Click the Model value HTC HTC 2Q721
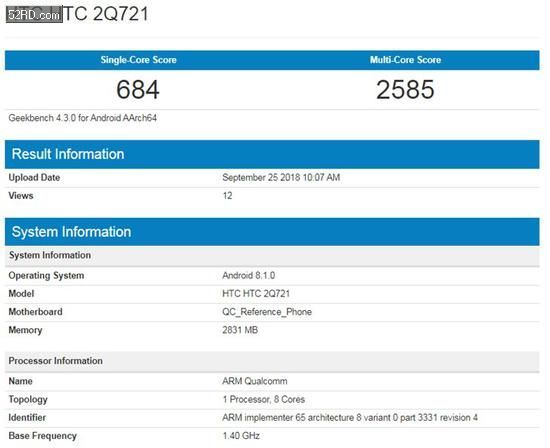The width and height of the screenshot is (550, 448). click(256, 294)
